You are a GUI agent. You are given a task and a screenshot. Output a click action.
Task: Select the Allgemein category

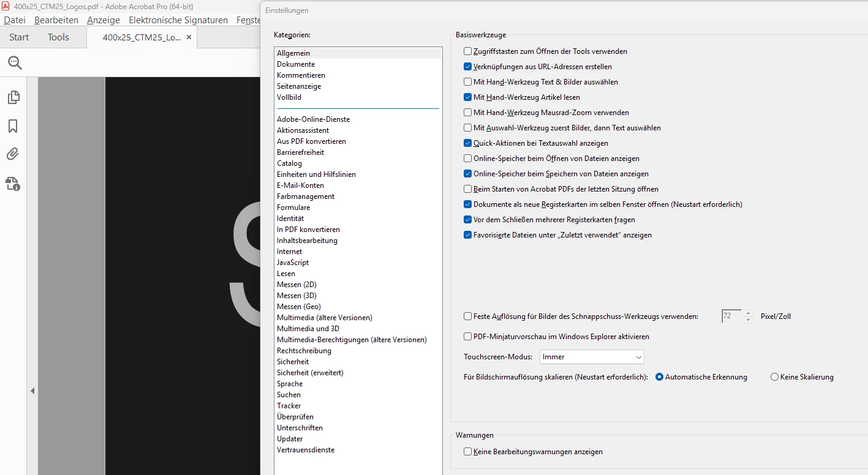click(x=358, y=53)
